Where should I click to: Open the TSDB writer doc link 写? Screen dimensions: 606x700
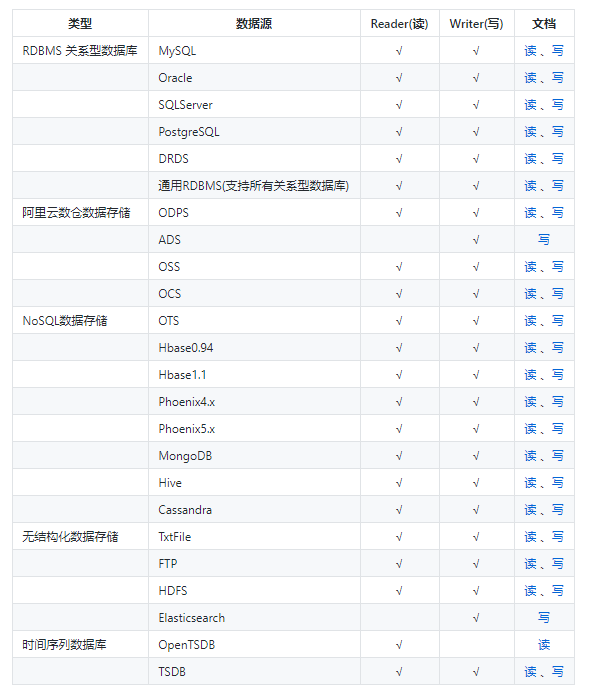click(557, 672)
